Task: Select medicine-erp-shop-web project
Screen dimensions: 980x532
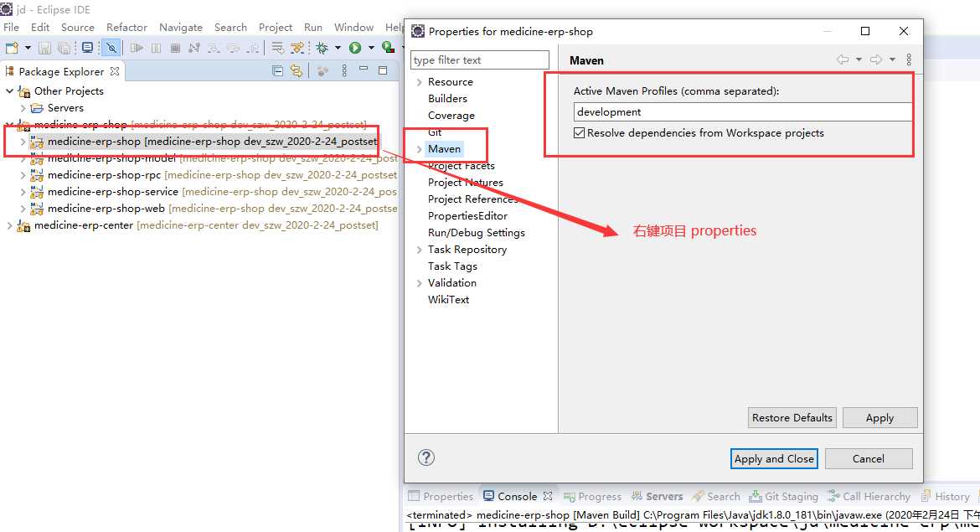Action: [106, 208]
